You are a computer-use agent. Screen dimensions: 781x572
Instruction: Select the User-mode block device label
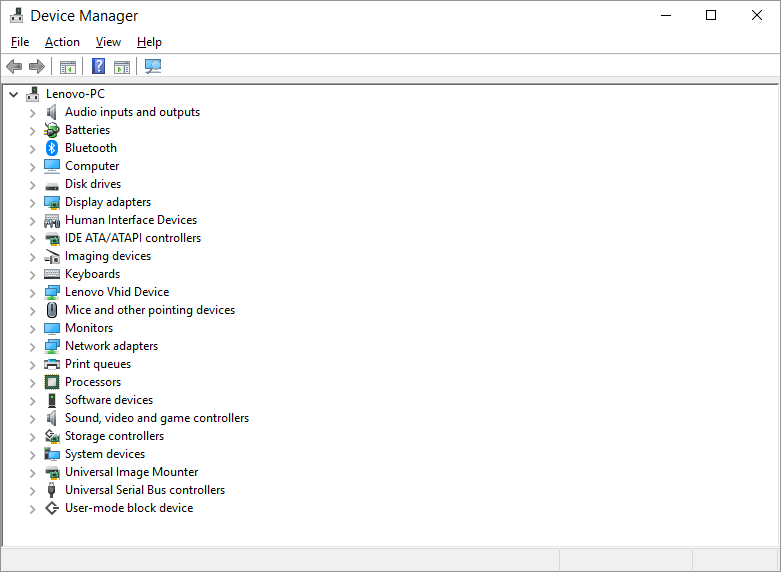tap(129, 508)
